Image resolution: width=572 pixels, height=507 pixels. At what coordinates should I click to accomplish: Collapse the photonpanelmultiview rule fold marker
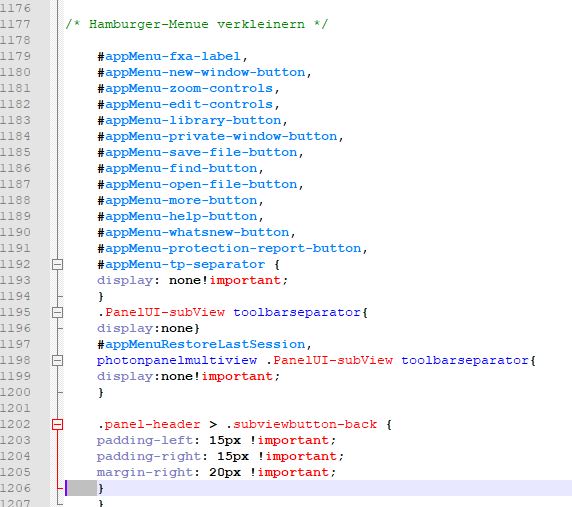57,361
